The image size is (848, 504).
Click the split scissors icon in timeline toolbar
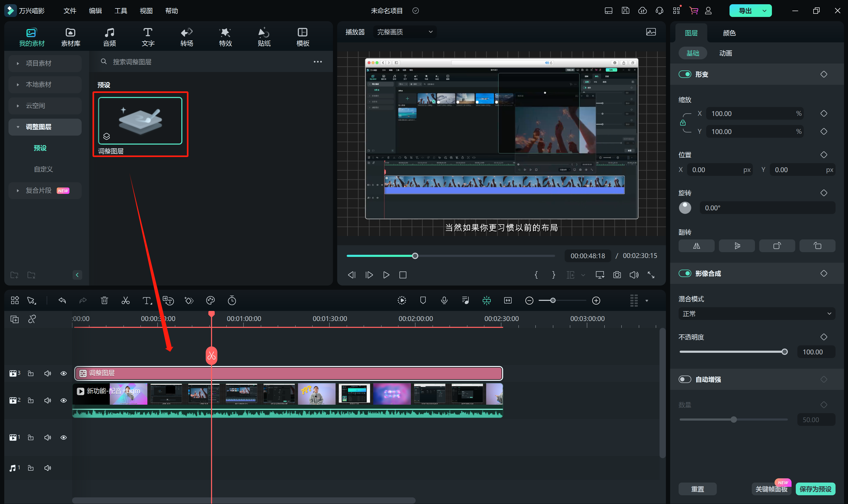(125, 301)
